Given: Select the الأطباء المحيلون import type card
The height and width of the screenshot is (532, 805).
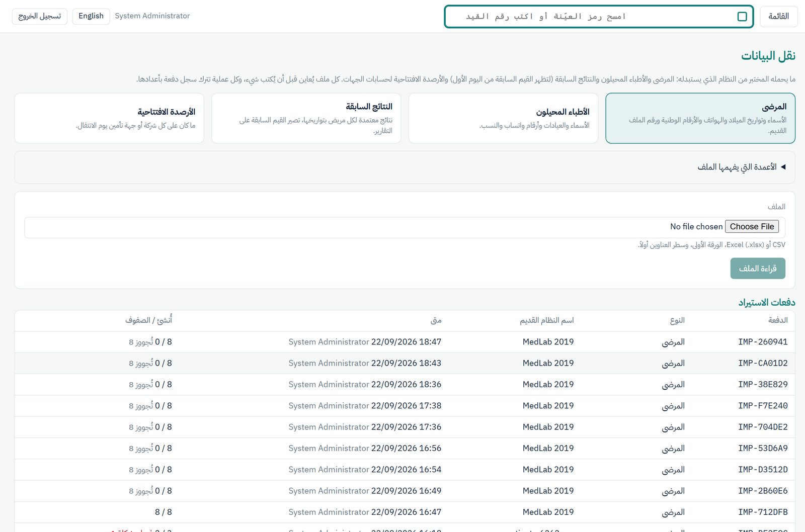Looking at the screenshot, I should pyautogui.click(x=503, y=118).
